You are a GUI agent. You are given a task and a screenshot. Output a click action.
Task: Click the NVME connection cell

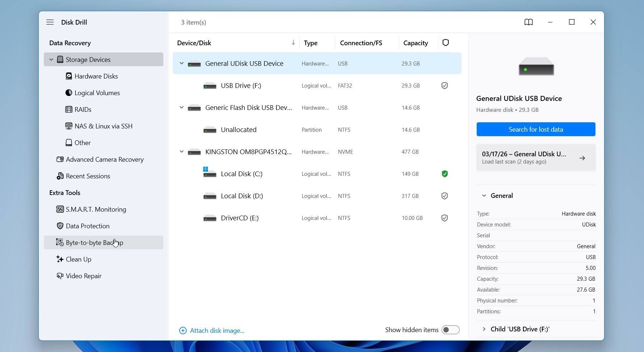click(345, 152)
